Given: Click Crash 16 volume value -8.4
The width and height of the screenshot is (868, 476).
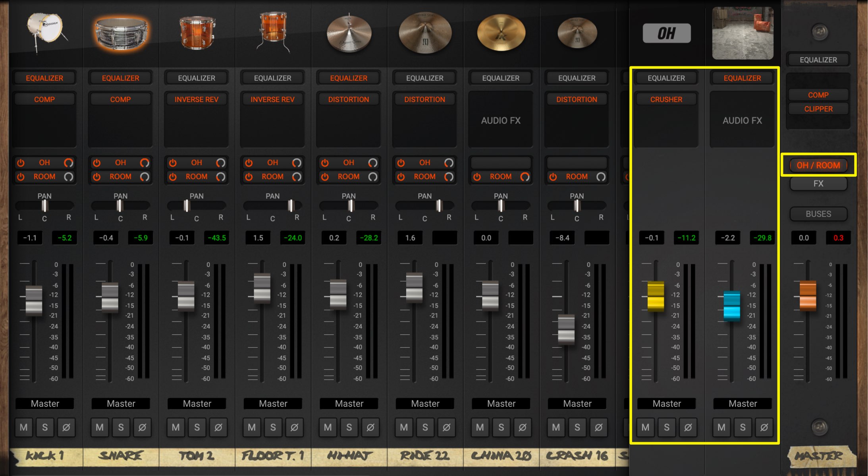Looking at the screenshot, I should [x=562, y=238].
